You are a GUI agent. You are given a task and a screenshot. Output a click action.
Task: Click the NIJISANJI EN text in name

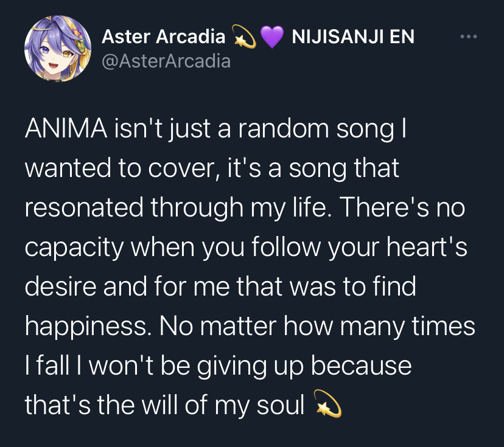[x=353, y=36]
